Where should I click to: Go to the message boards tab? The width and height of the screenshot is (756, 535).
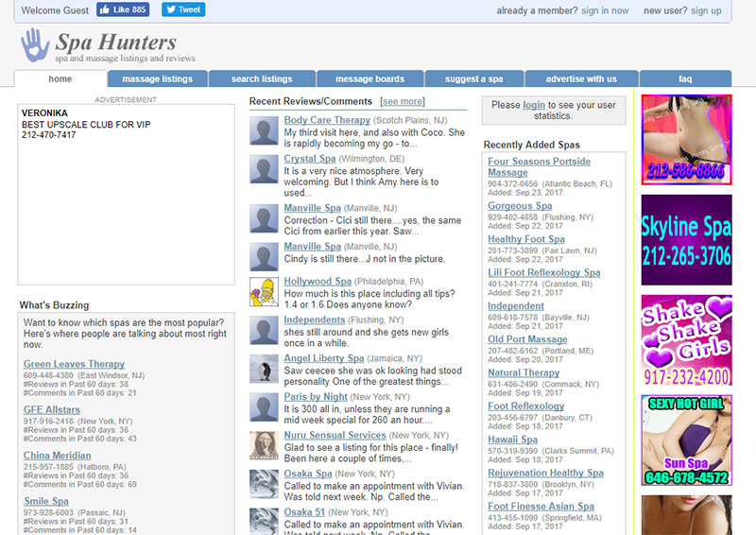tap(369, 79)
